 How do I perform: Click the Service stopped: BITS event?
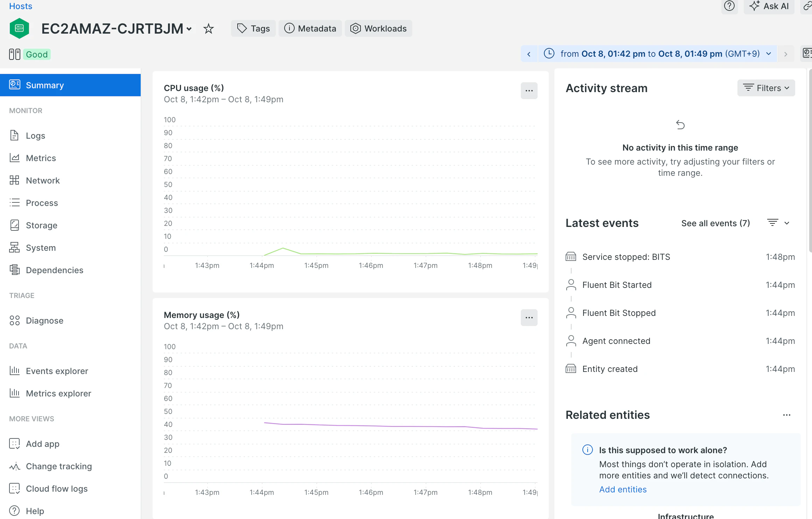626,257
